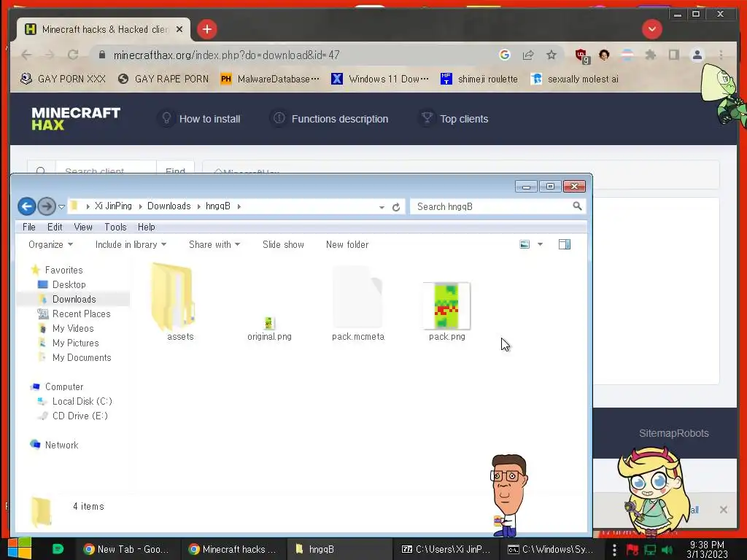Select the pack.mcmeta file
The height and width of the screenshot is (560, 747).
click(357, 304)
